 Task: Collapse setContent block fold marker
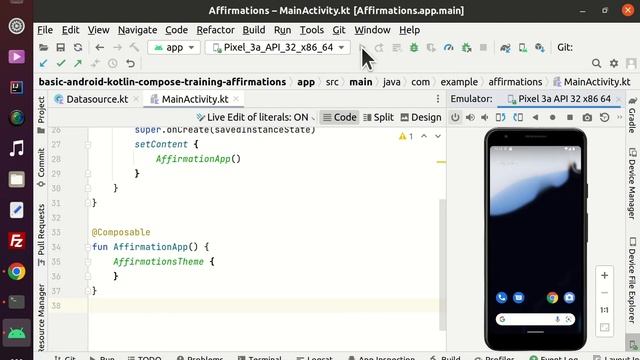(87, 144)
